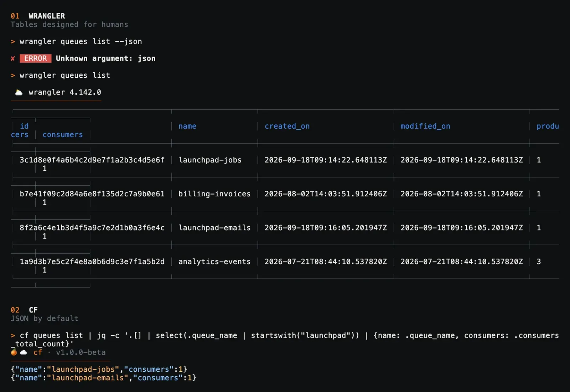Screen dimensions: 570x392
Task: Click the red X error icon
Action: coord(13,58)
